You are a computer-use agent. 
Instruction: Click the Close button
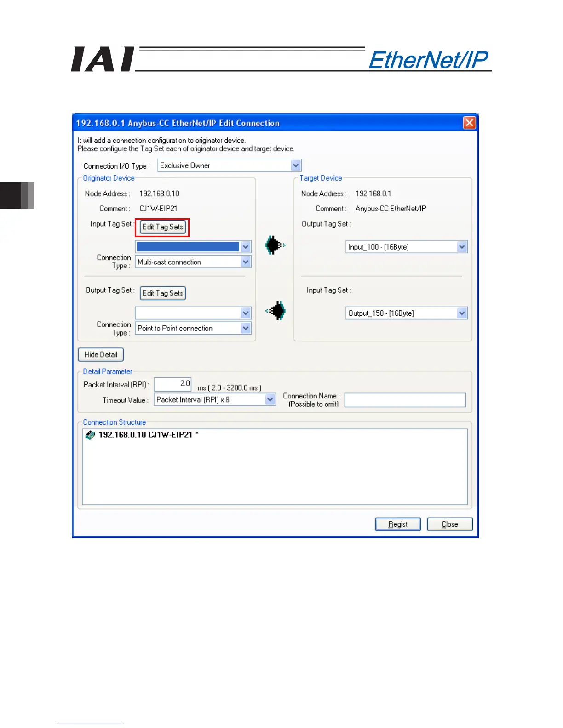click(450, 524)
